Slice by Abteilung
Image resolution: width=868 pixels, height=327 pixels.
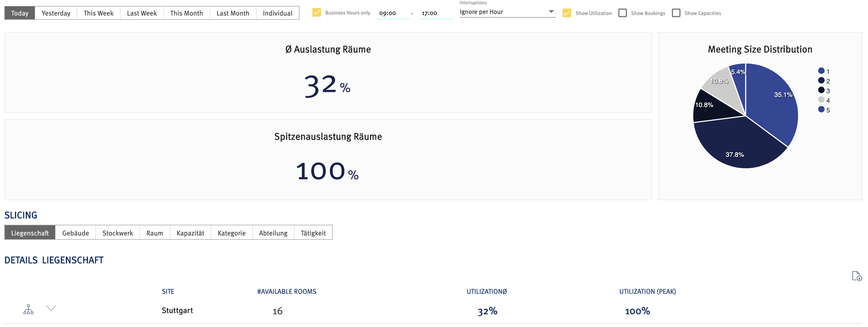click(x=273, y=233)
